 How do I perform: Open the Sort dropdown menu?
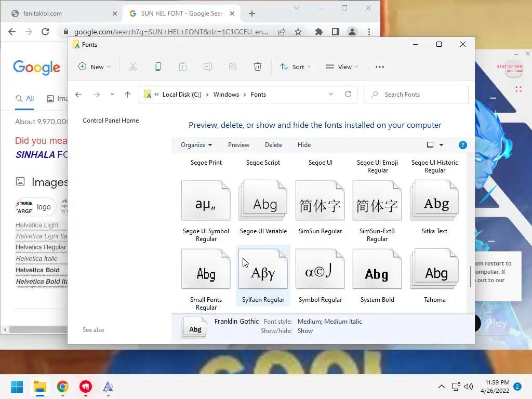point(295,67)
